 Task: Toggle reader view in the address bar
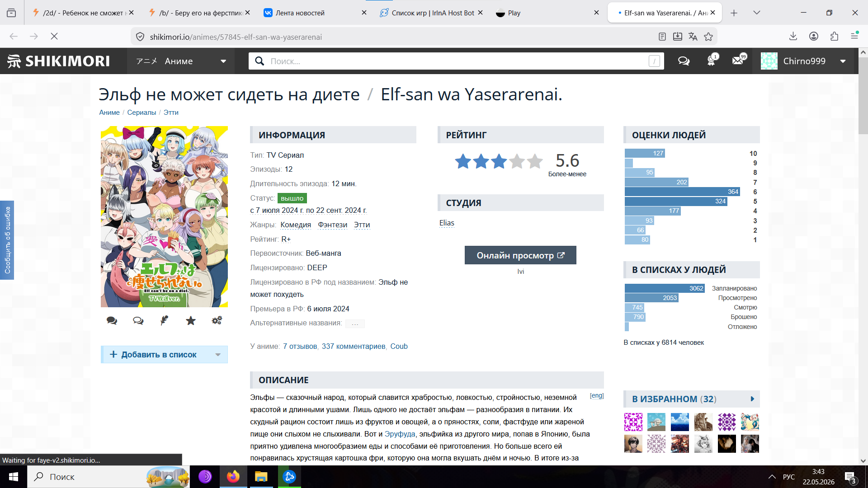click(x=662, y=37)
